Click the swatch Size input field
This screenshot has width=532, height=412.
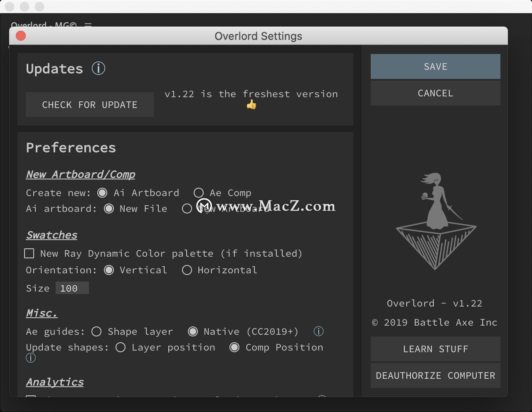[x=72, y=288]
